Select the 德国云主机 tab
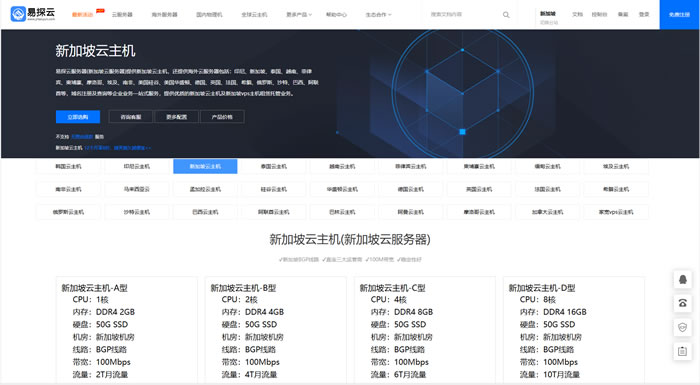The width and height of the screenshot is (700, 385). (x=411, y=189)
